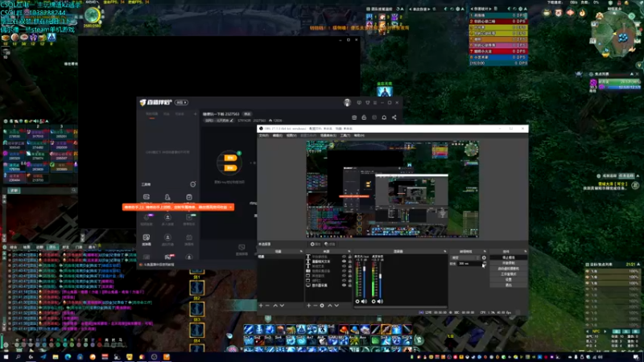Open scene transition type dropdown in OBS
Screen dimensions: 644x362
(465, 257)
